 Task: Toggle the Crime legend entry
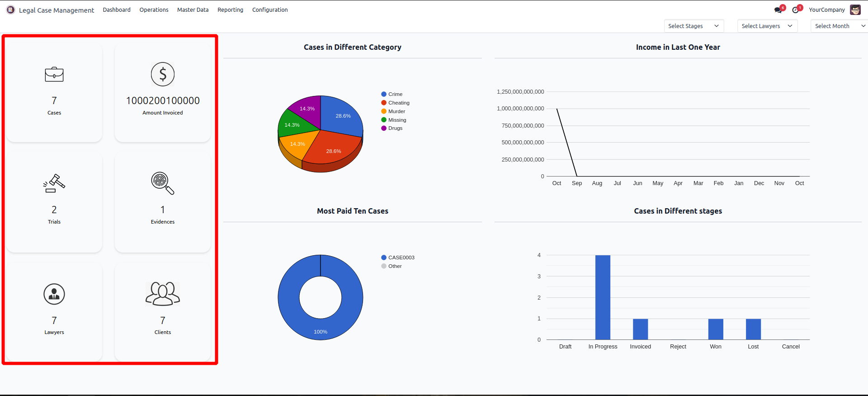(392, 94)
